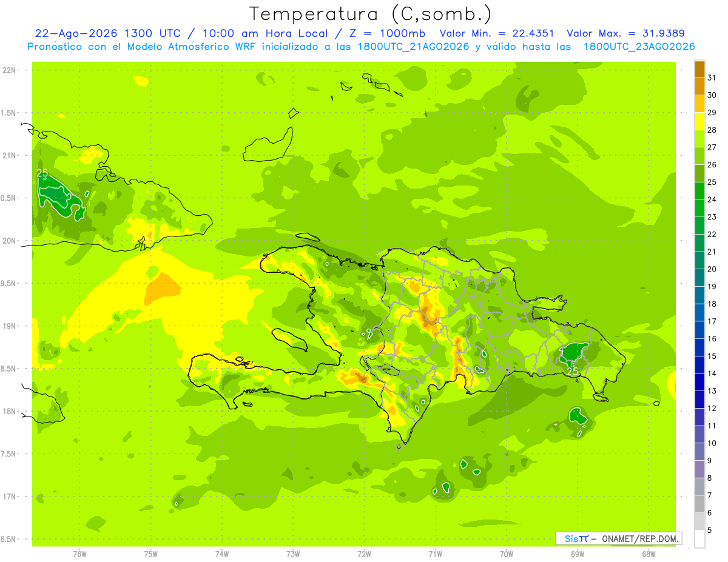Click the pure yellow swatch between 28 and 29
This screenshot has height=562, width=728.
pos(699,121)
